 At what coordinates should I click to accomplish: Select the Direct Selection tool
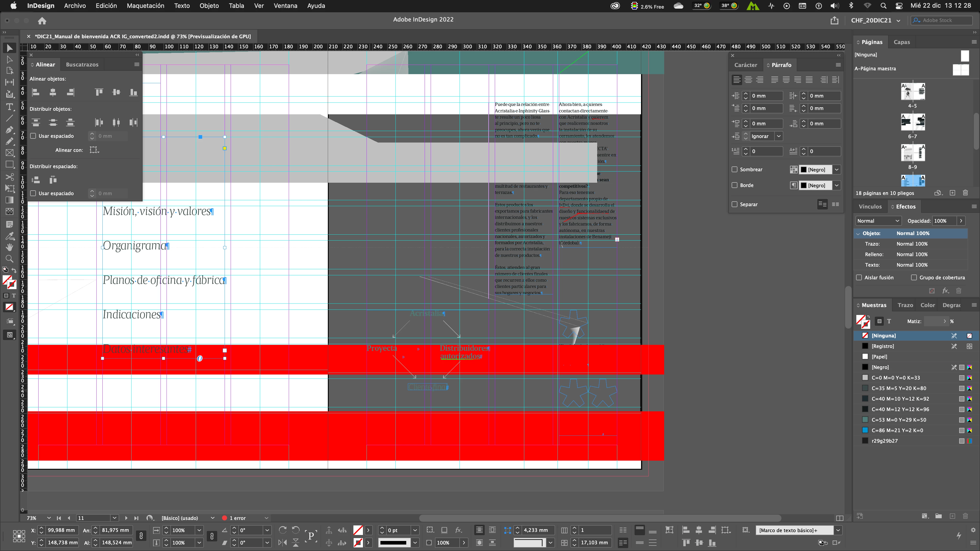(x=10, y=60)
